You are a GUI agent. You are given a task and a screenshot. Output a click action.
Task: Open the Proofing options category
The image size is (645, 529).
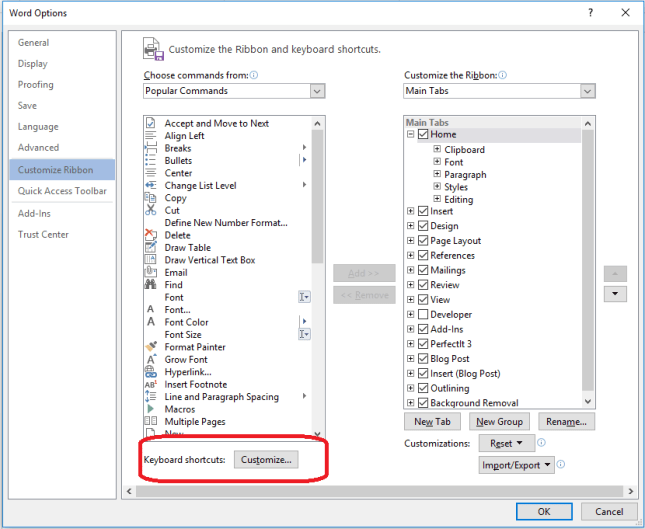[35, 85]
